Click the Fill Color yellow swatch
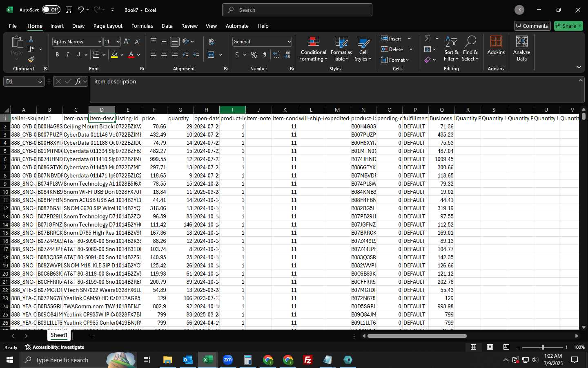Screen dimensions: 588x368 coord(114,55)
